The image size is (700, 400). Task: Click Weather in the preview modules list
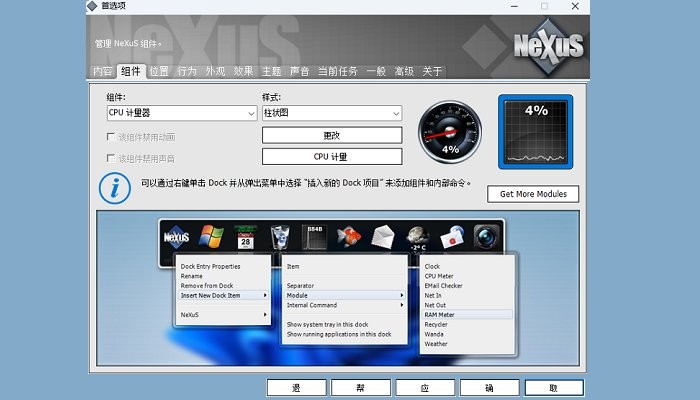coord(436,344)
